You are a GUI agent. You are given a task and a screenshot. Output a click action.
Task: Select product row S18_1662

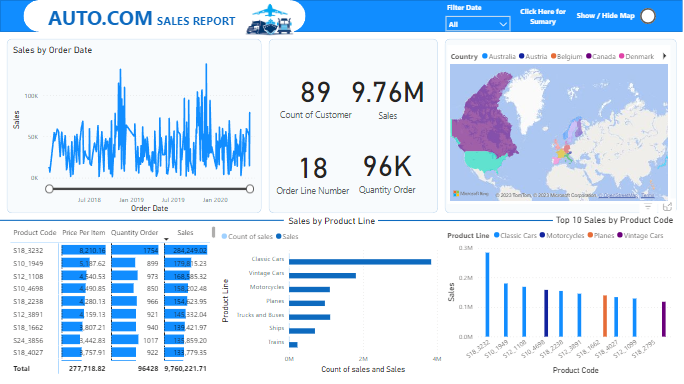(110, 327)
